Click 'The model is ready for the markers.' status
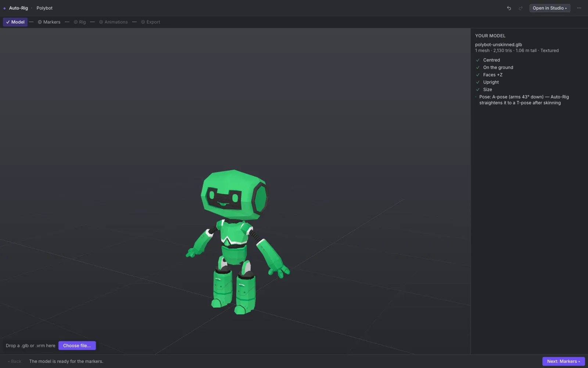 pos(66,361)
